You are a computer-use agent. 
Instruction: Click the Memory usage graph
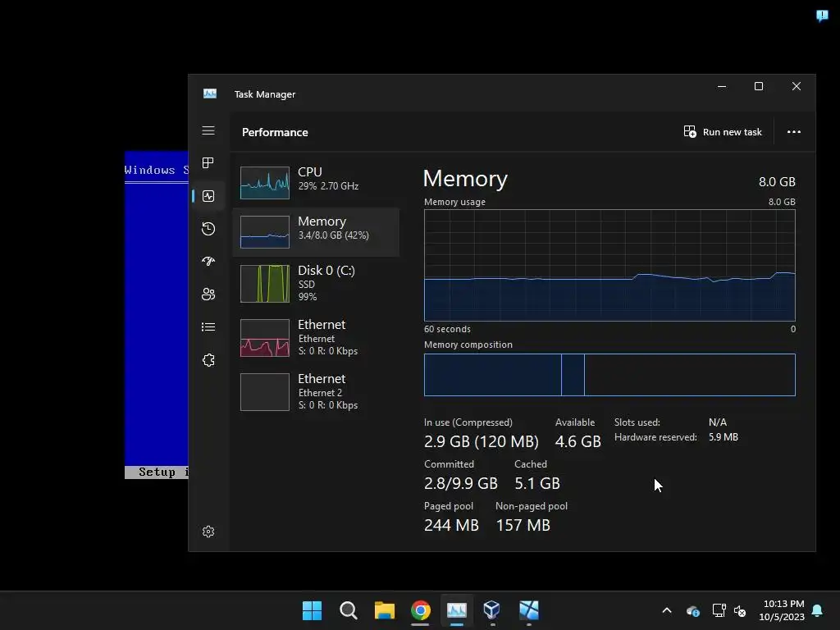pos(609,265)
